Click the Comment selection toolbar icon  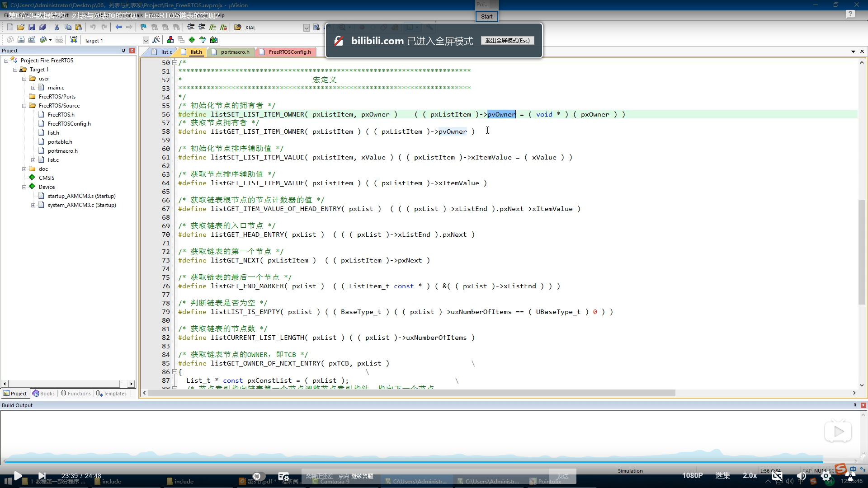(213, 27)
